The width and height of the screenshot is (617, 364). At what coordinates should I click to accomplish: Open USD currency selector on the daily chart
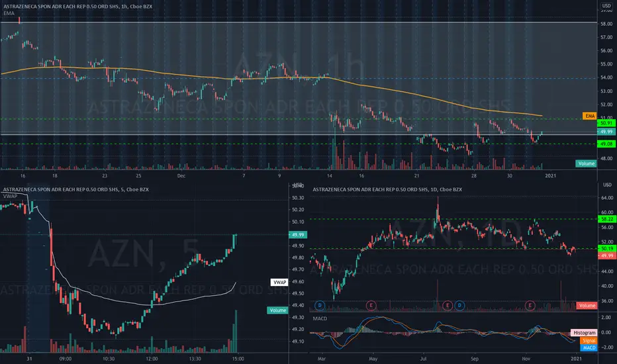[x=607, y=185]
